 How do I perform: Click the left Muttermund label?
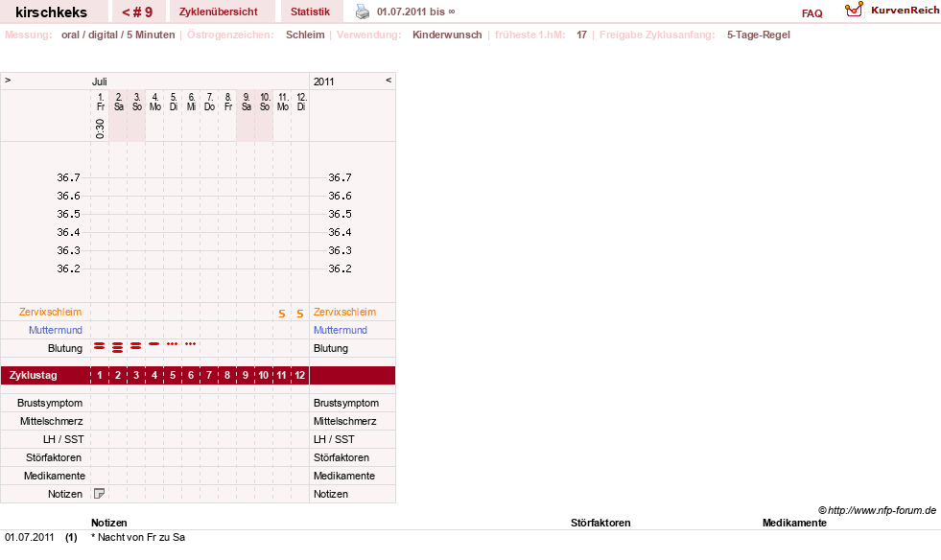pos(56,330)
